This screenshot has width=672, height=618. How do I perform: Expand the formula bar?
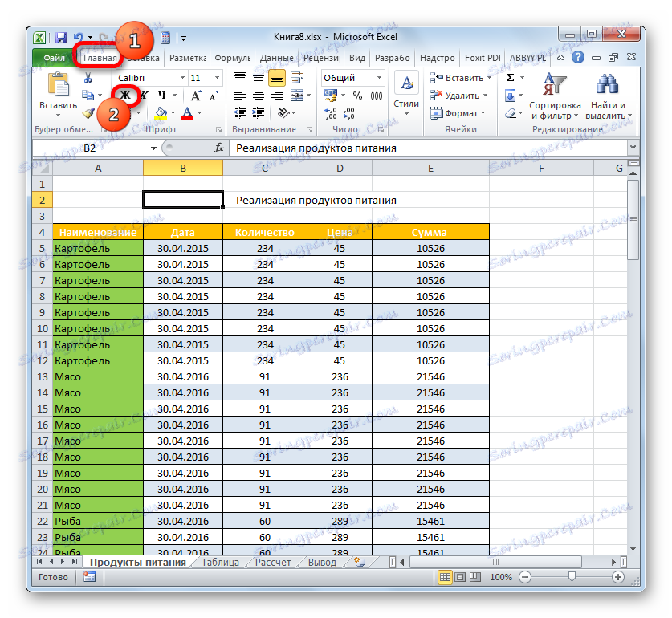click(x=633, y=148)
